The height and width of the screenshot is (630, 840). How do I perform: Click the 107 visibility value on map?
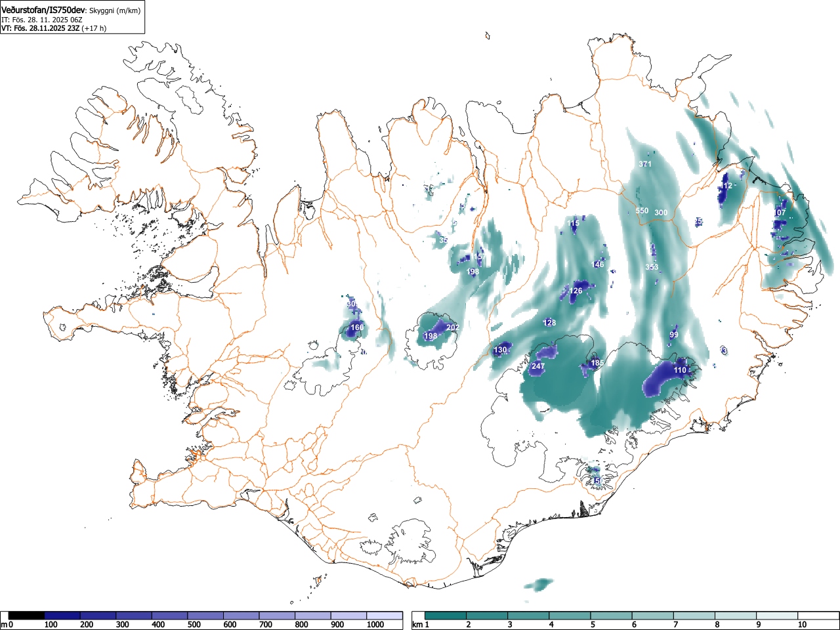[780, 213]
